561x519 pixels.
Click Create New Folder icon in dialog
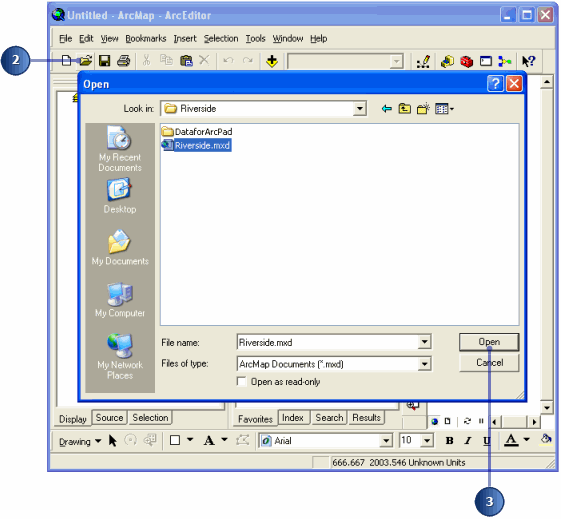(423, 108)
